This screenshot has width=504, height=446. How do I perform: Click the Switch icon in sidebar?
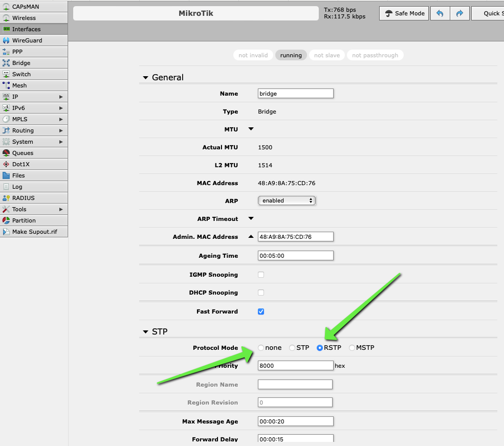click(6, 74)
